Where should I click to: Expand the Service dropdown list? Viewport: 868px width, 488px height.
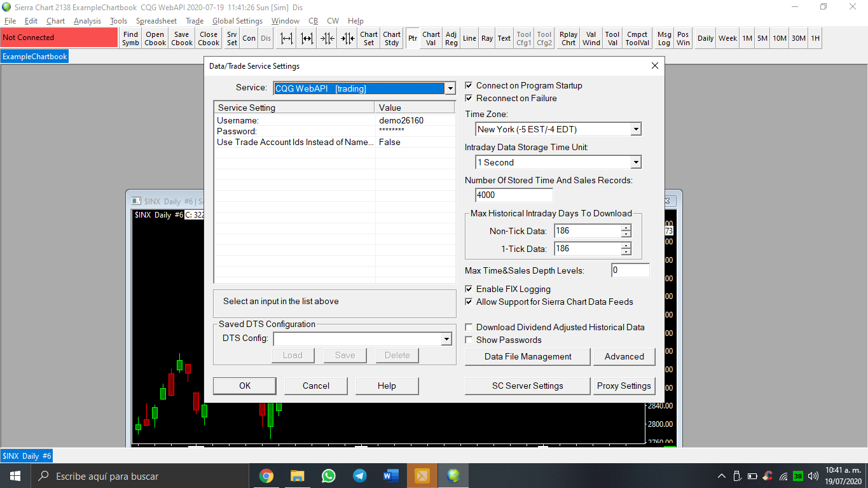click(450, 88)
